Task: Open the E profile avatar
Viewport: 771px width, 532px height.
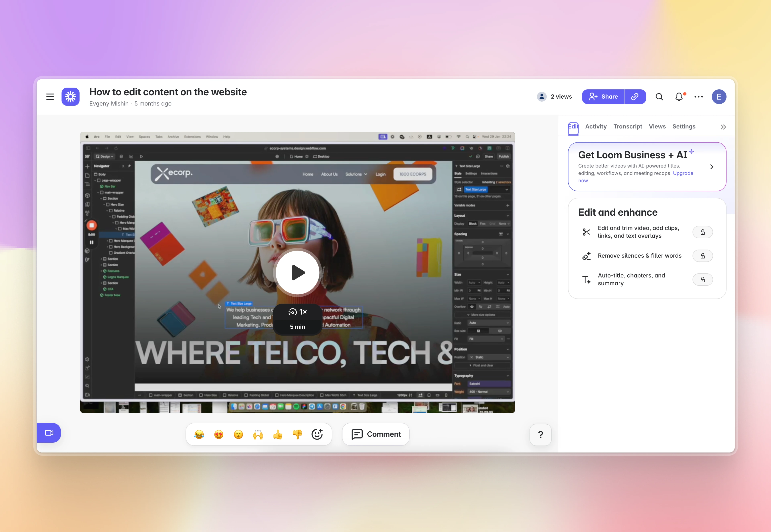Action: pyautogui.click(x=719, y=97)
